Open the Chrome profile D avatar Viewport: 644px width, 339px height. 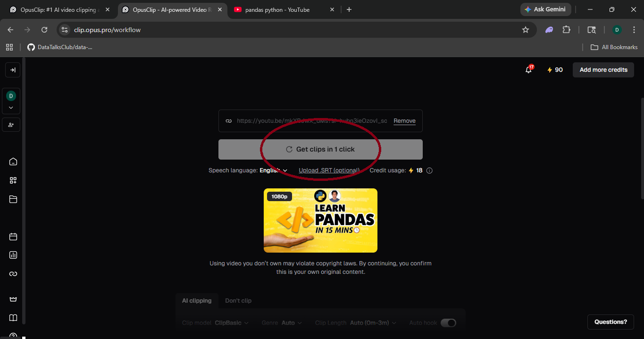point(617,30)
